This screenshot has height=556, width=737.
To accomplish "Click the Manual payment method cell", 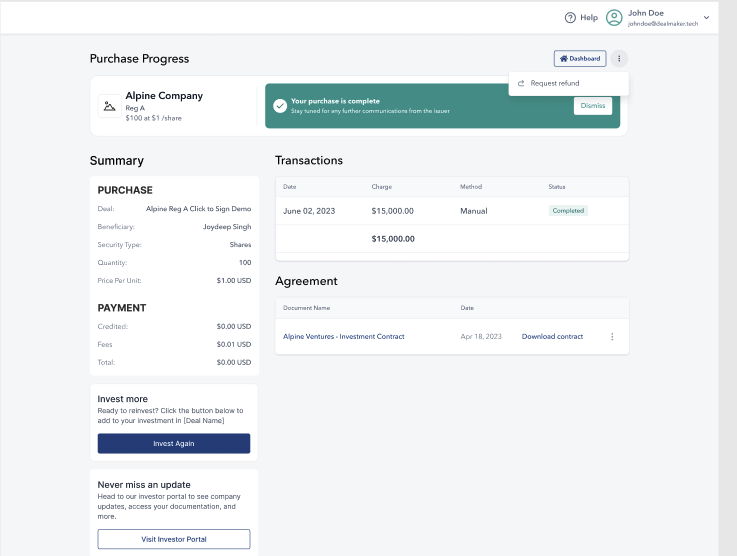I will 473,211.
